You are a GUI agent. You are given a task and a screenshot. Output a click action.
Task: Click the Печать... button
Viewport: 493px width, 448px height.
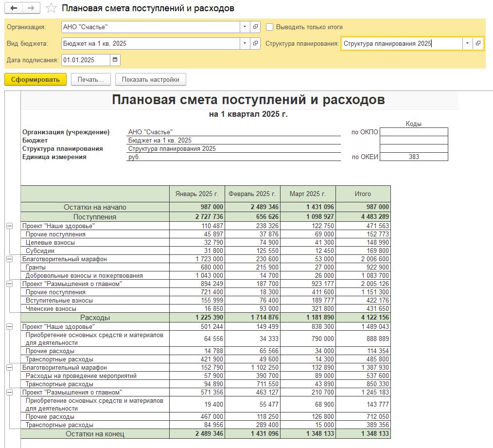point(90,79)
